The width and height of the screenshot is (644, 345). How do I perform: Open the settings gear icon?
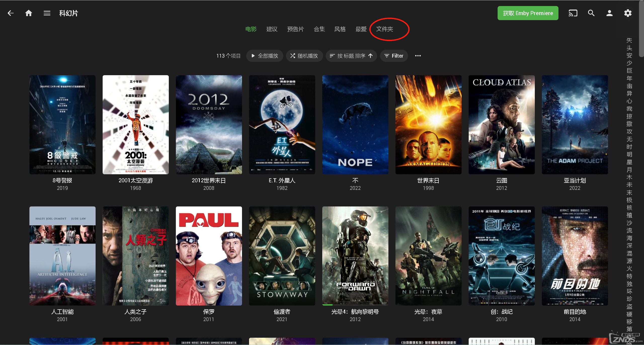[x=628, y=13]
